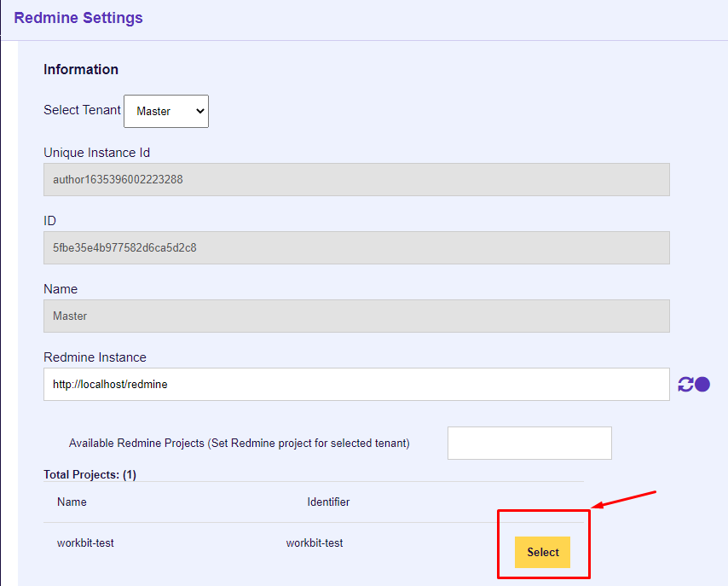This screenshot has width=728, height=586.
Task: Click the red highlighted Select area
Action: [x=543, y=544]
